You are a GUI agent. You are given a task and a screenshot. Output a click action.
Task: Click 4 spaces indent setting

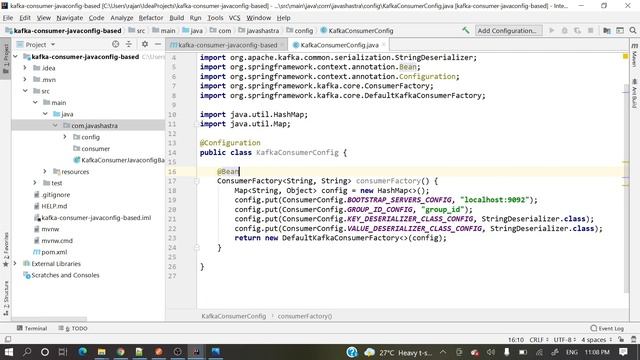596,340
